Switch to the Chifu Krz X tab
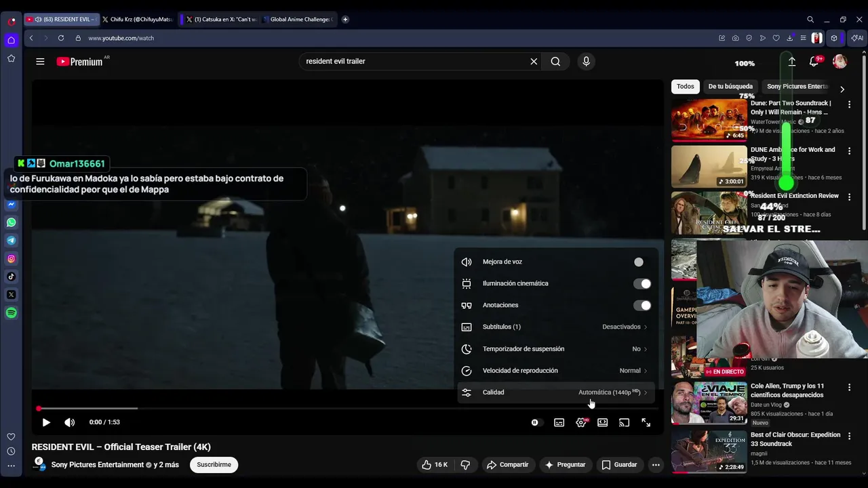Screen dimensions: 868x488 [x=138, y=20]
